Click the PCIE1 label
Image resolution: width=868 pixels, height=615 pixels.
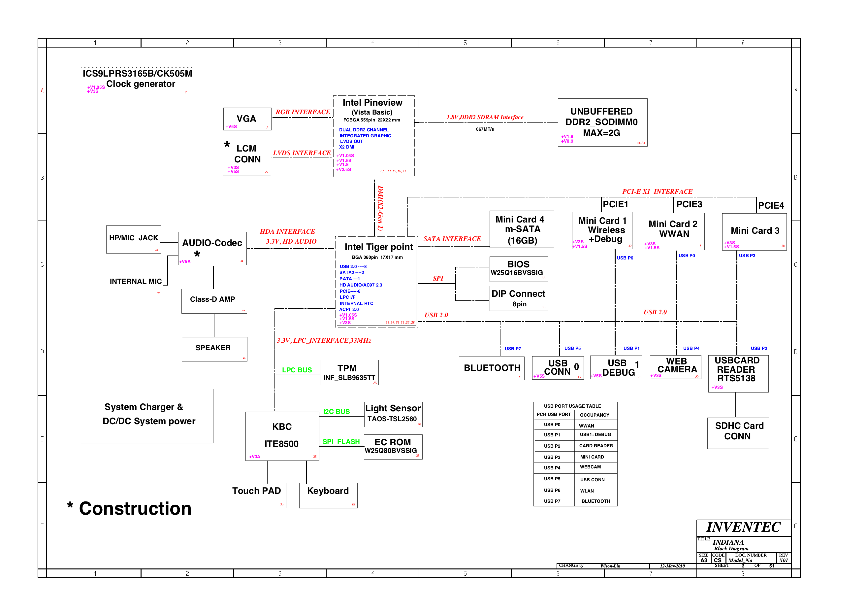[616, 204]
